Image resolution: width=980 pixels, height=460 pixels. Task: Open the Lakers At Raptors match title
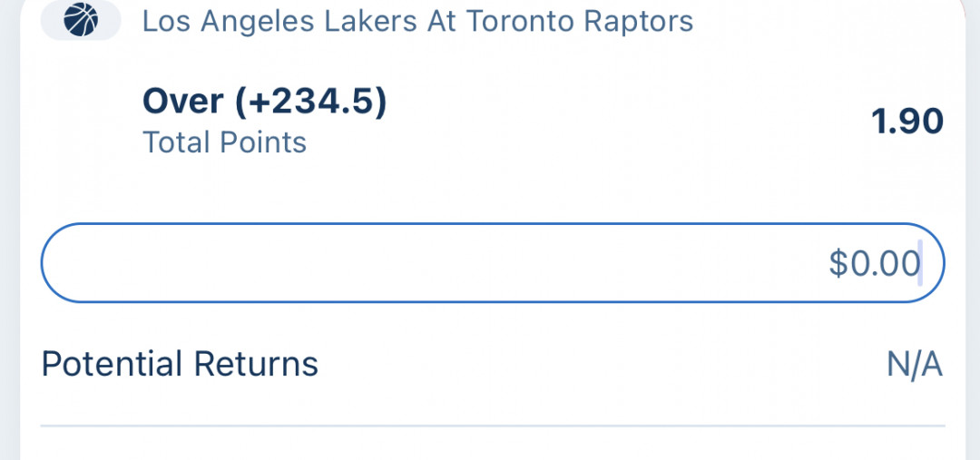click(x=417, y=22)
